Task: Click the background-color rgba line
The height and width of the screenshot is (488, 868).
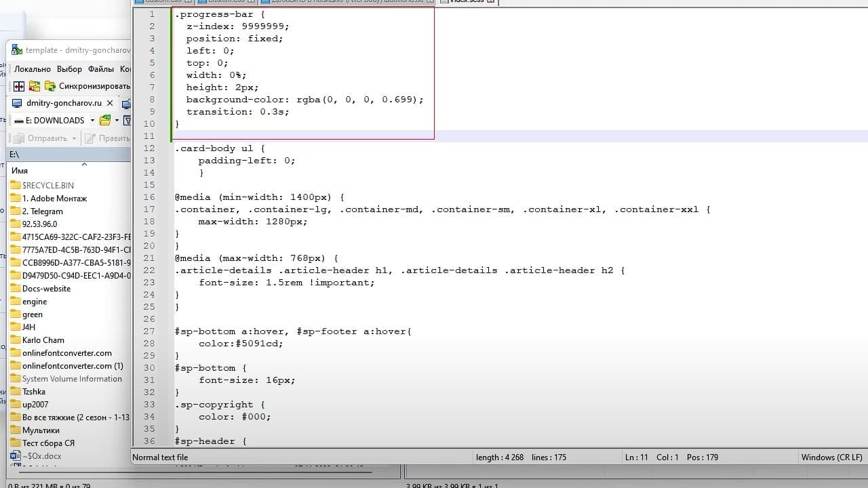Action: click(x=305, y=100)
